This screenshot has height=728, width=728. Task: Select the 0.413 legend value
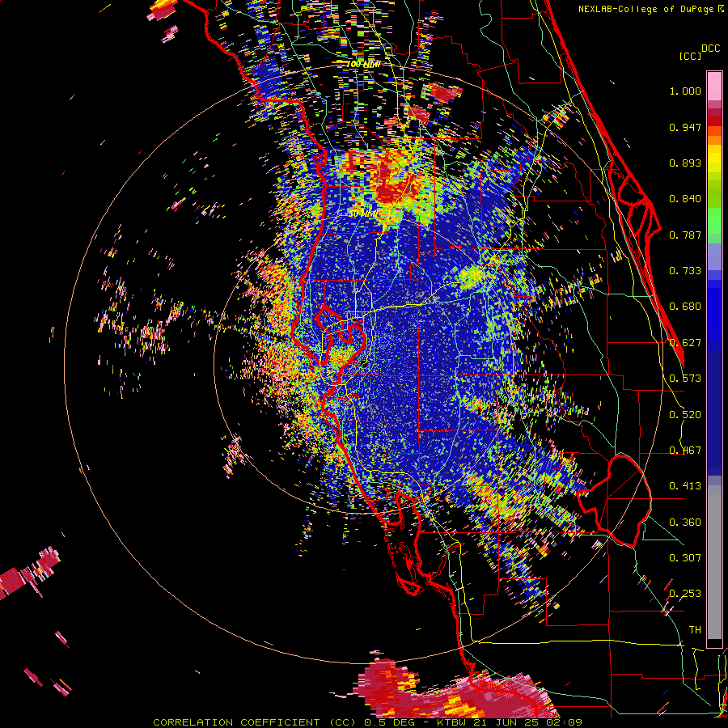click(x=685, y=486)
